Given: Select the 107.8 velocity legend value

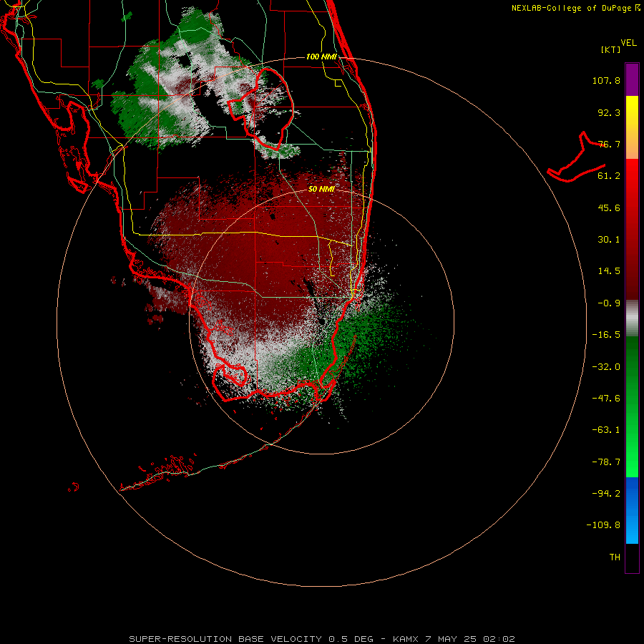Looking at the screenshot, I should pyautogui.click(x=606, y=80).
